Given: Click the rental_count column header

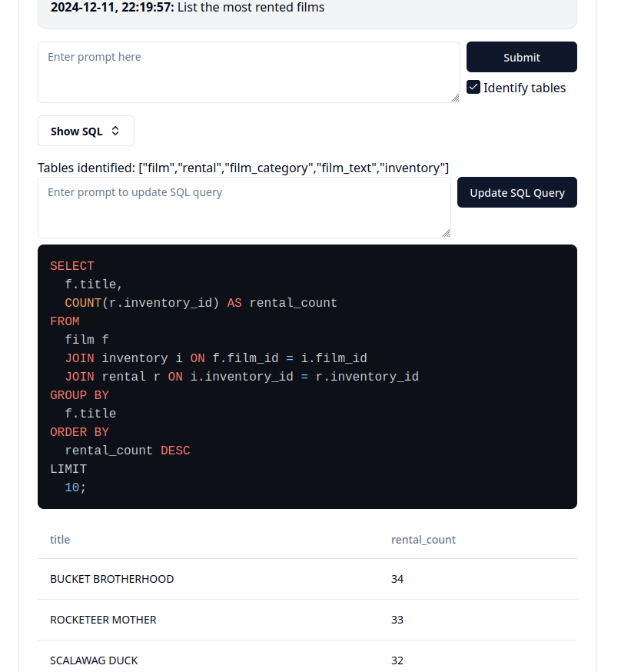Looking at the screenshot, I should [x=423, y=539].
